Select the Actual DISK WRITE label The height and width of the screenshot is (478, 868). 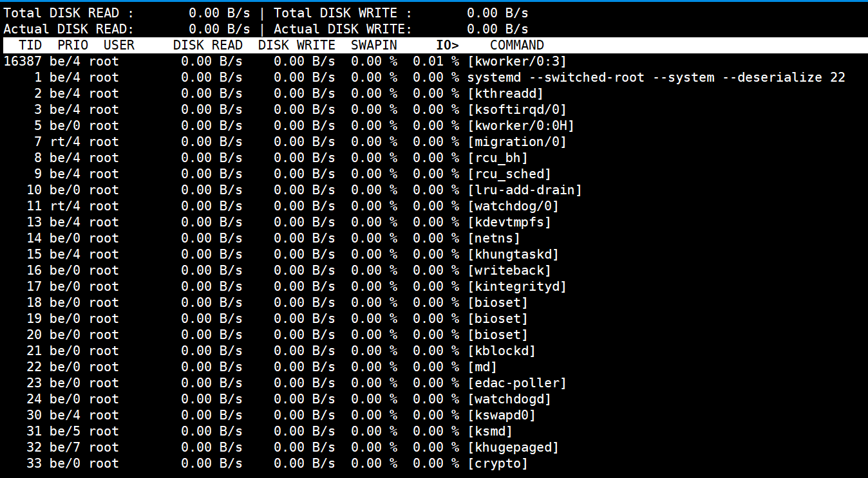click(343, 29)
